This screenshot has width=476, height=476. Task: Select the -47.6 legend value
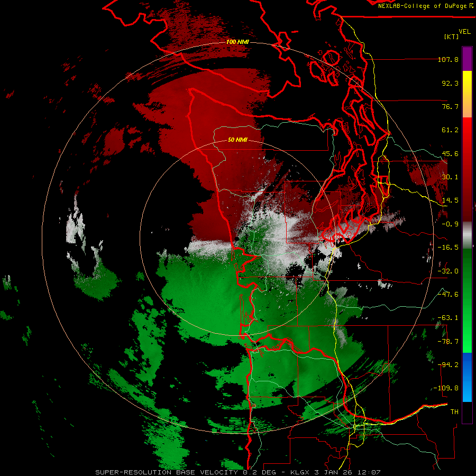coord(448,295)
